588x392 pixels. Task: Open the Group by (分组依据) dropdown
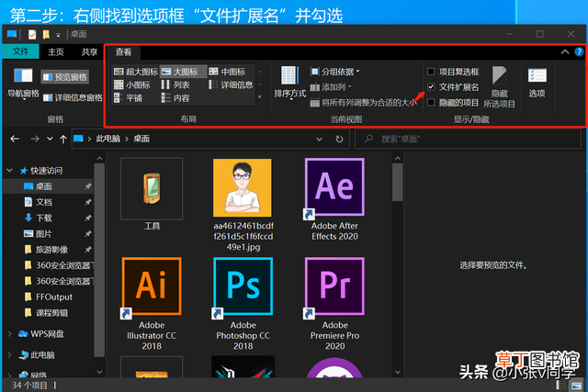[334, 72]
